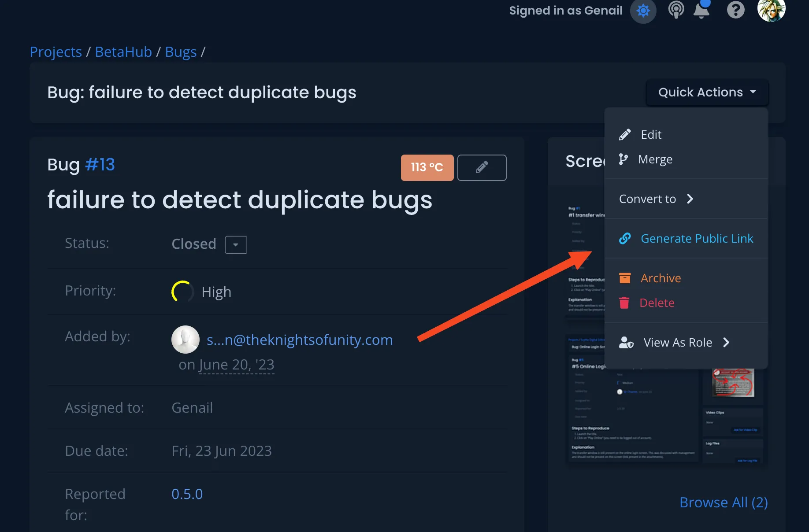Click the Generate Public Link chain icon

pos(625,238)
